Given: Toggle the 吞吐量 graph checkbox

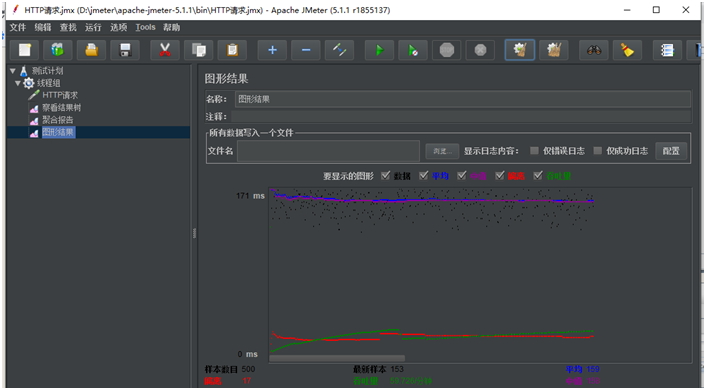Looking at the screenshot, I should pyautogui.click(x=538, y=176).
